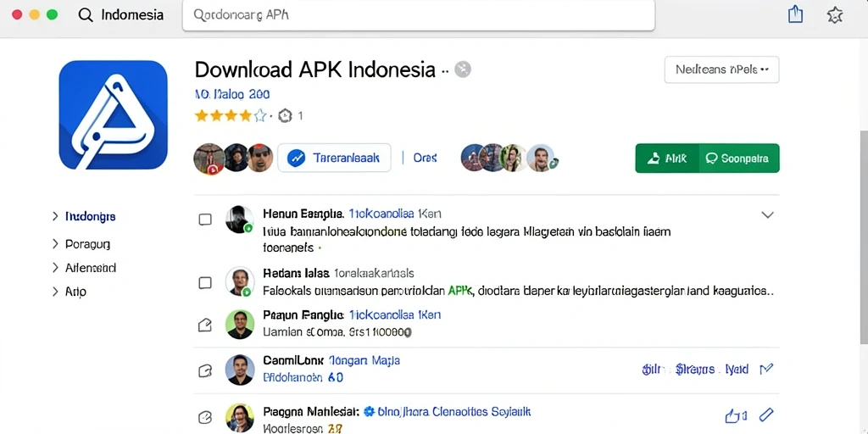The width and height of the screenshot is (868, 434).
Task: Open Redans lalas's avatar
Action: tap(240, 281)
